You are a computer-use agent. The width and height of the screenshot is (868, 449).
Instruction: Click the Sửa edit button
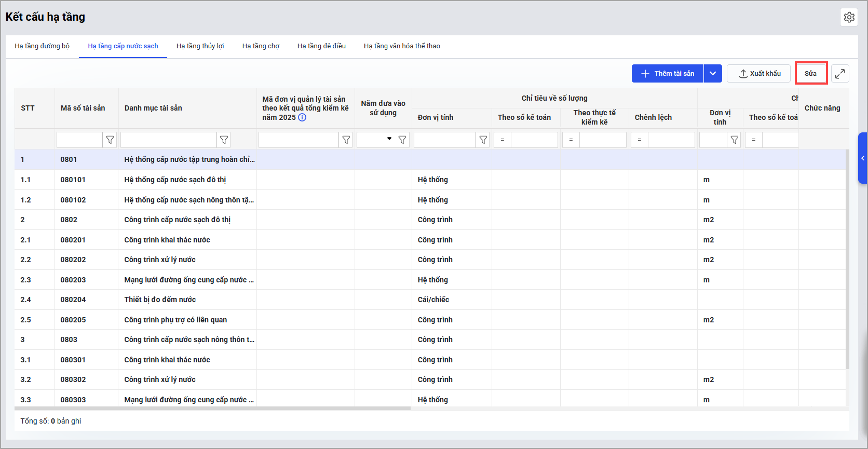coord(810,74)
